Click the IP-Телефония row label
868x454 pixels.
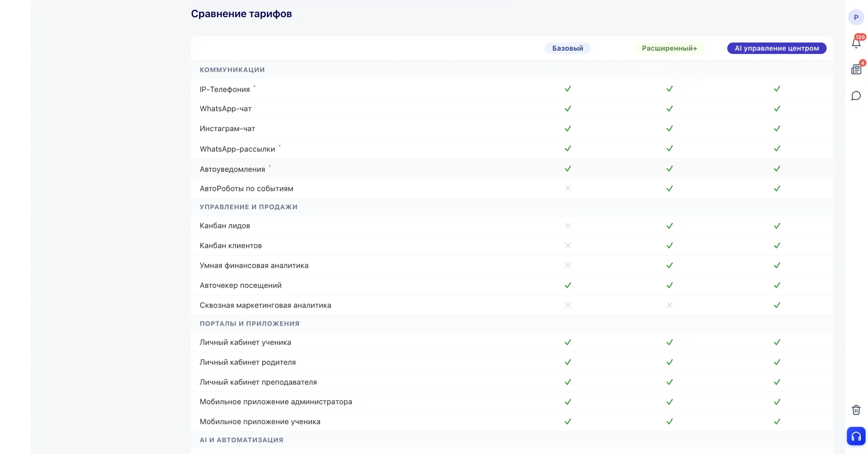225,89
